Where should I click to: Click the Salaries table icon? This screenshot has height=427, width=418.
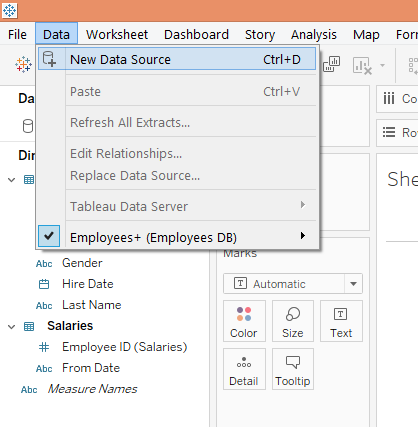[29, 326]
